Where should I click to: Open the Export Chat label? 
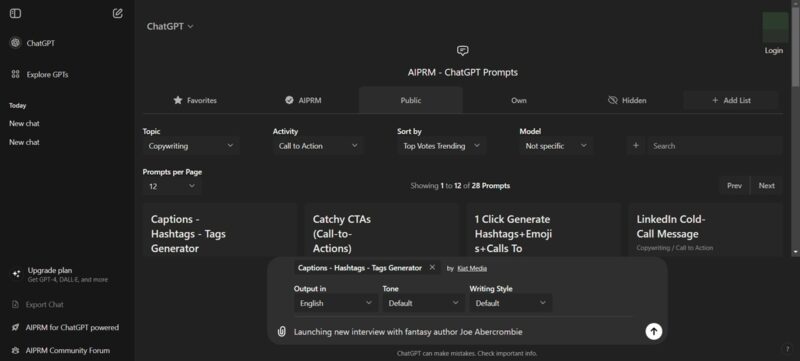pyautogui.click(x=45, y=304)
